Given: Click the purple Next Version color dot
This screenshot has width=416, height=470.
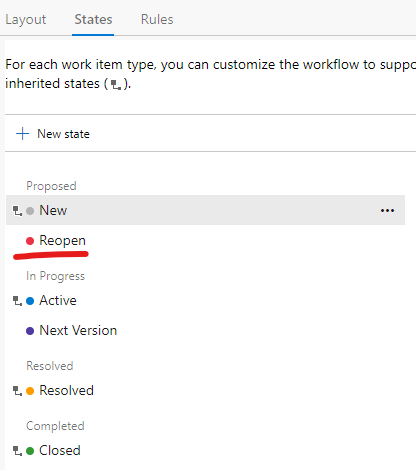Looking at the screenshot, I should (30, 331).
